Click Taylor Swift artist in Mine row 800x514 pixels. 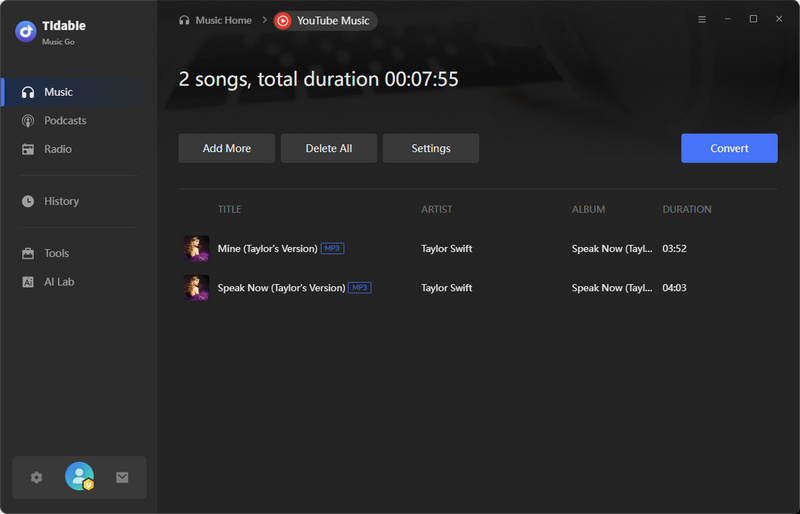[x=446, y=249]
